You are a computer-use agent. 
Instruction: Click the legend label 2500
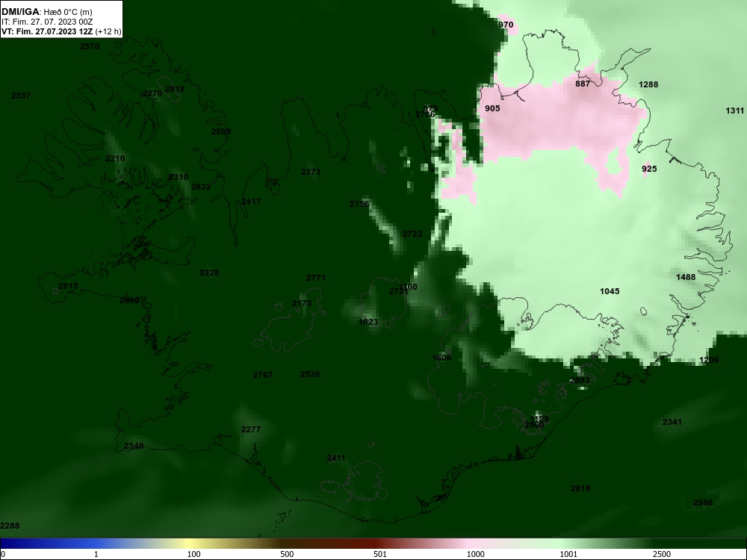[662, 554]
